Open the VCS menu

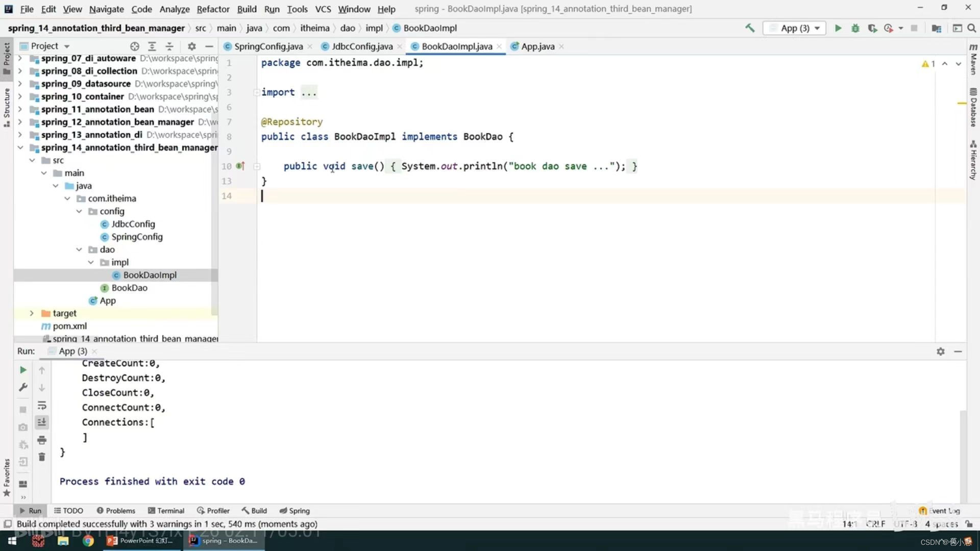[323, 9]
